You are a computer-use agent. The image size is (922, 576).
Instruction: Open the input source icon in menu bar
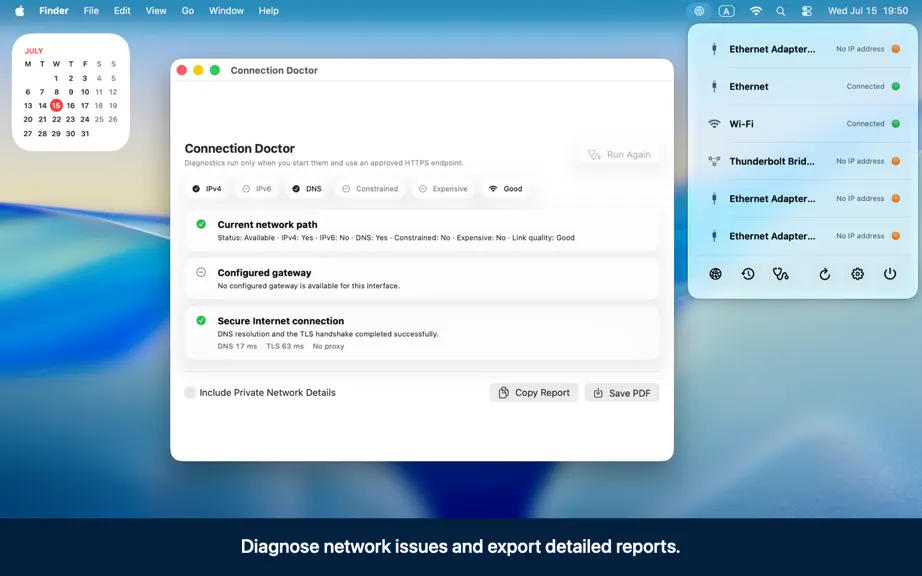tap(727, 11)
